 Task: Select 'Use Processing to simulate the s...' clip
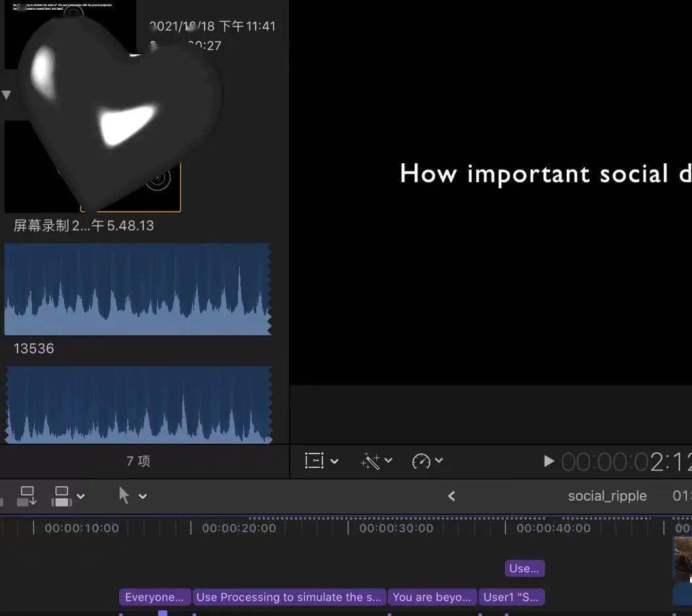289,597
